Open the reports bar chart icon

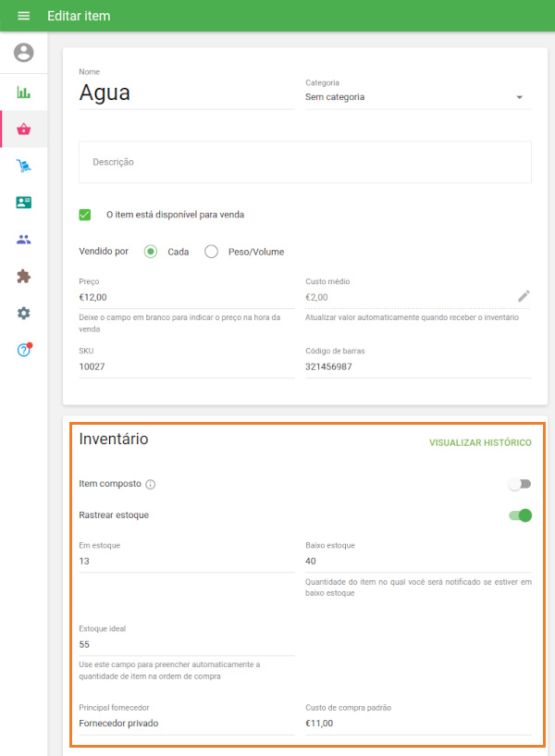23,92
